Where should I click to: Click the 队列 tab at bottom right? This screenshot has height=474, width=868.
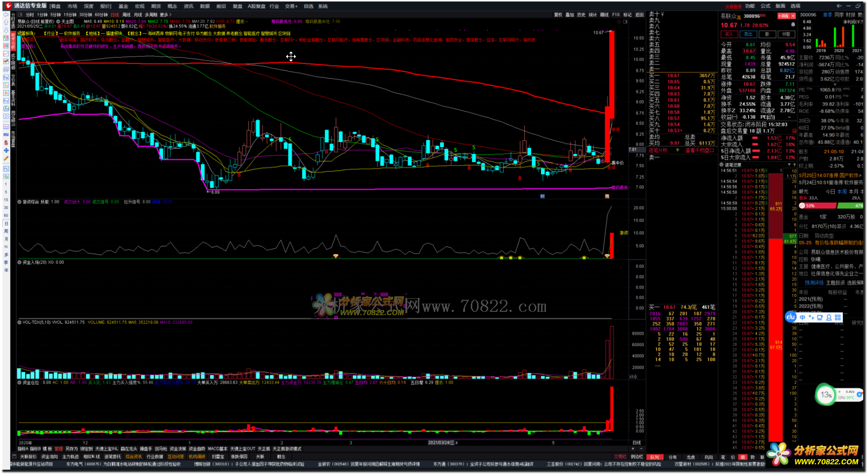coord(655,457)
